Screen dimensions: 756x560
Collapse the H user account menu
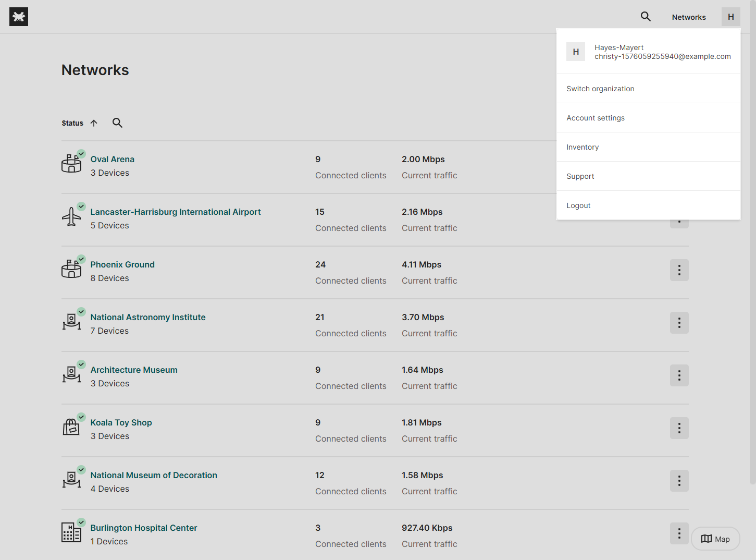[730, 17]
